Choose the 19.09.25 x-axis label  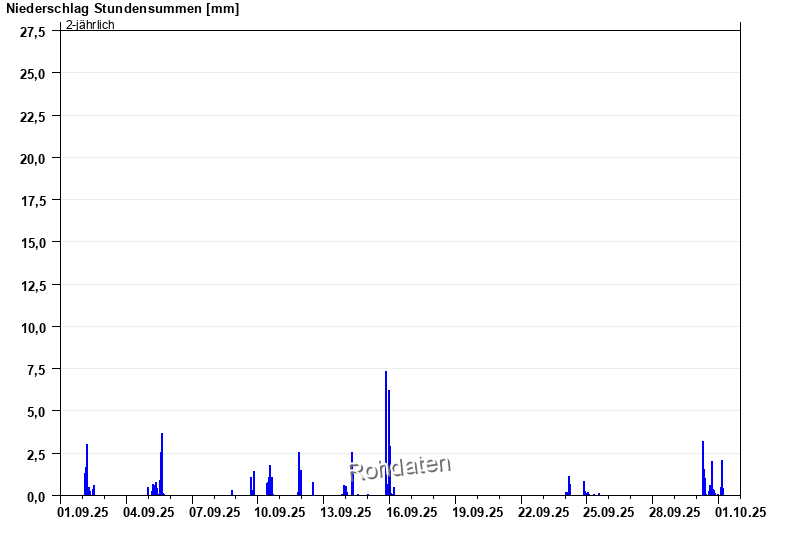click(x=478, y=512)
